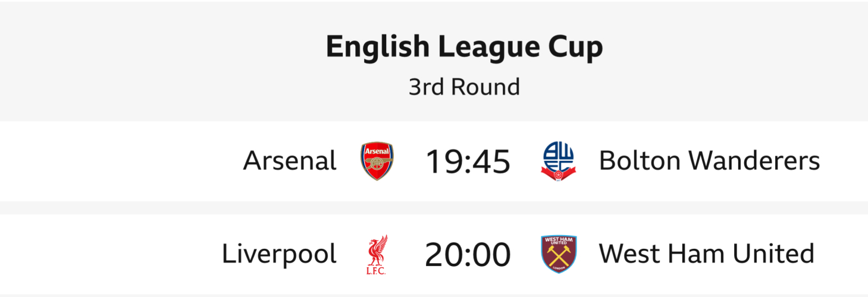The image size is (868, 297).
Task: Click the West Ham United crest
Action: coord(559,254)
